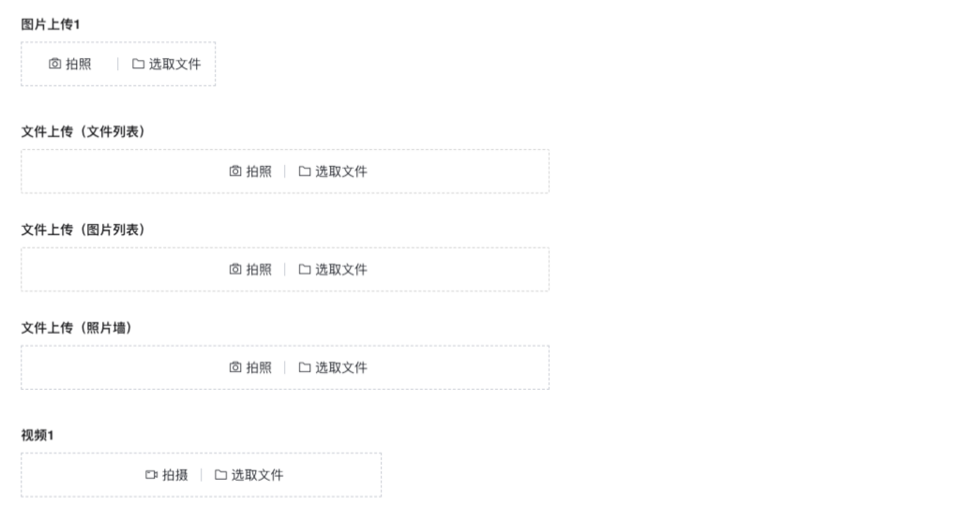Select 拍照 label under 文件上传（文件列表）
The width and height of the screenshot is (980, 522).
click(259, 172)
